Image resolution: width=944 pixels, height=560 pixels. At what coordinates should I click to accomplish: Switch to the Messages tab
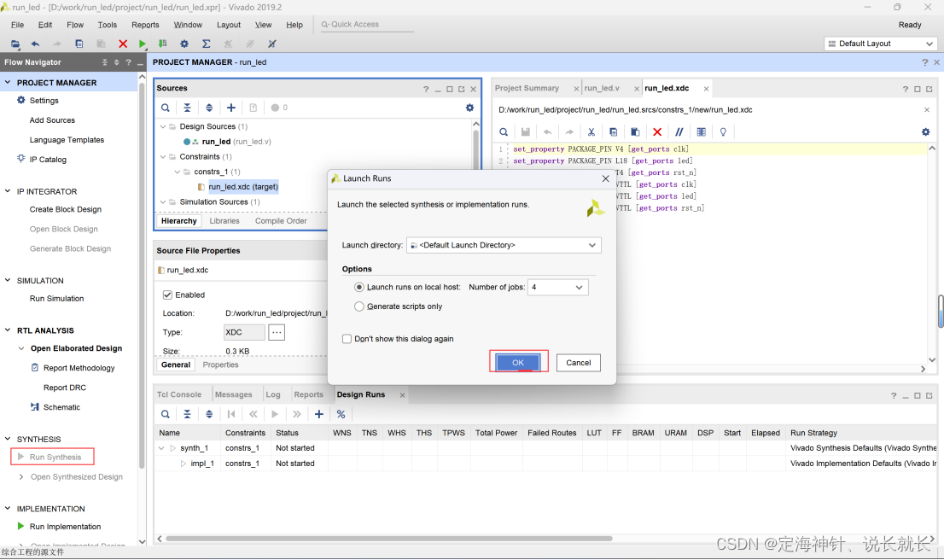point(234,394)
